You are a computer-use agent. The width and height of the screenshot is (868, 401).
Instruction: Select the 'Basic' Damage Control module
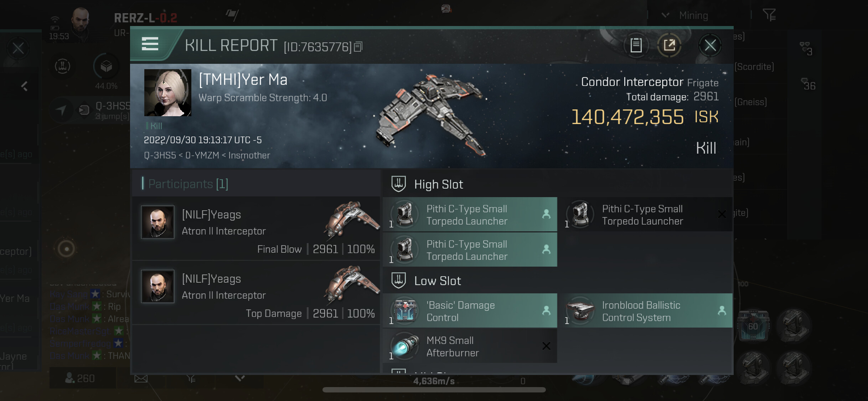(x=470, y=311)
